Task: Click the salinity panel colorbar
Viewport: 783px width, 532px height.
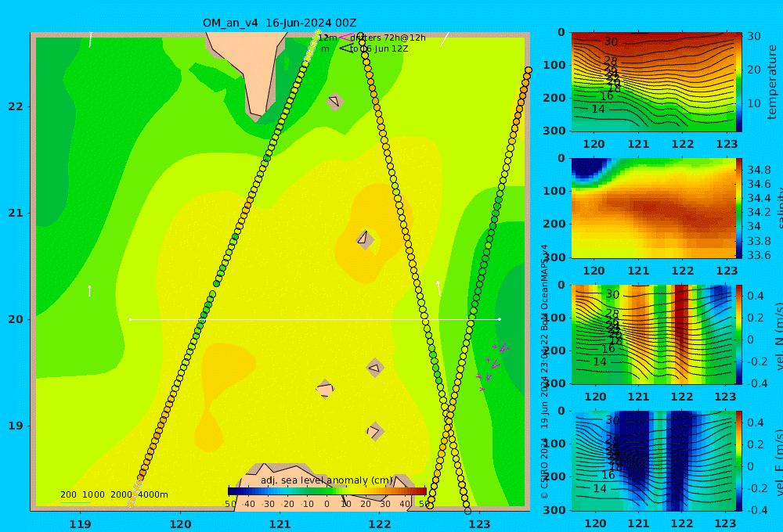Action: click(x=739, y=208)
